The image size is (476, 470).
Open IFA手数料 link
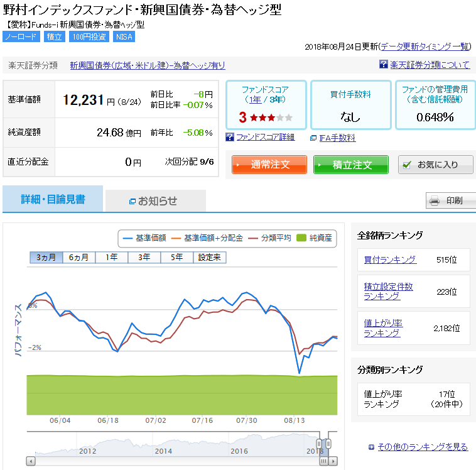[337, 138]
